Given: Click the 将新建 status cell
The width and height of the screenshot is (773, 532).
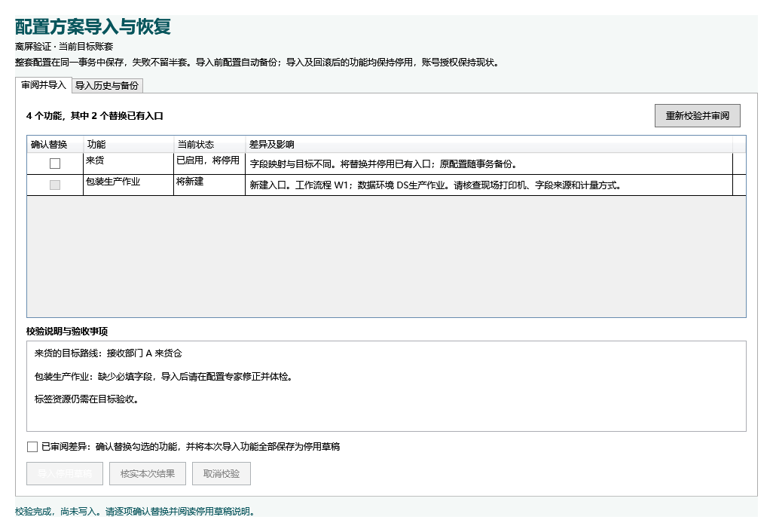Looking at the screenshot, I should (209, 185).
